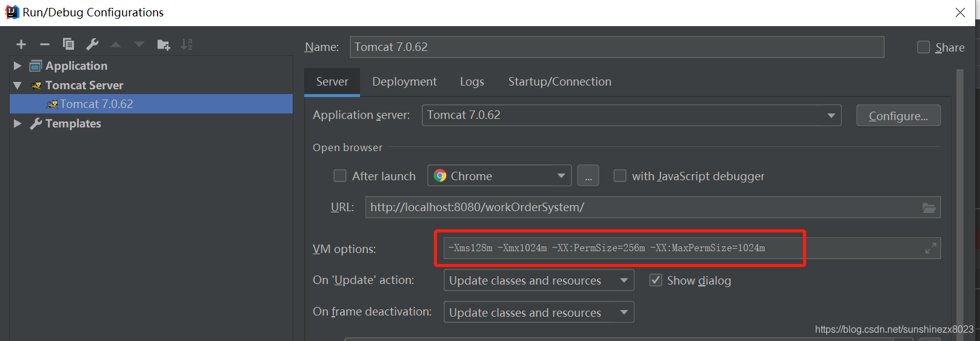This screenshot has height=341, width=980.
Task: Expand the Templates tree node
Action: (18, 124)
